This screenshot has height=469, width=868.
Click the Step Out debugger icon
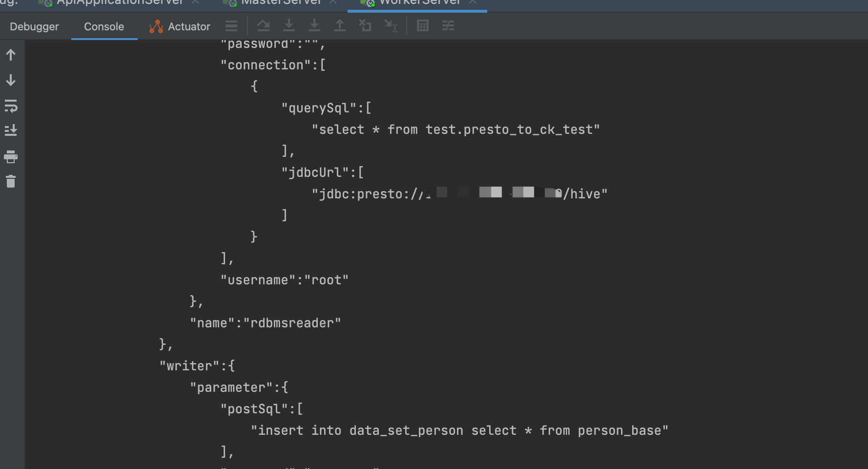pyautogui.click(x=340, y=25)
